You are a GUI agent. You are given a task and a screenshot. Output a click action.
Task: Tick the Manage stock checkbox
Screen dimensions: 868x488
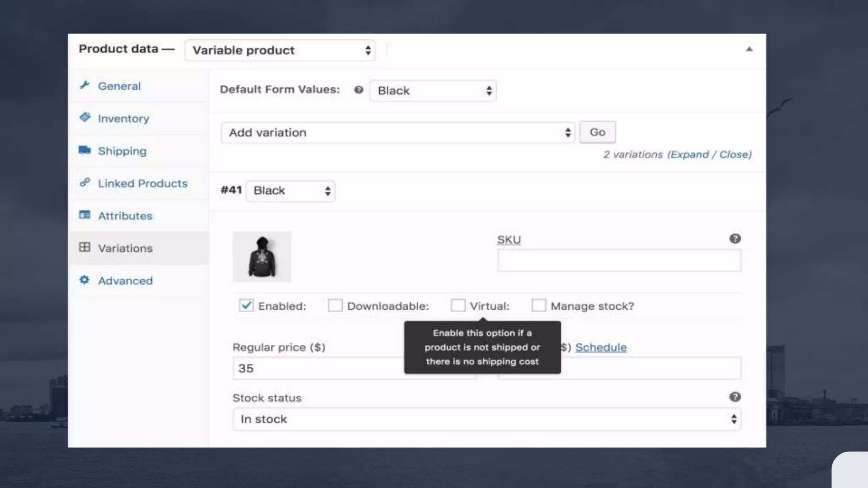(539, 305)
